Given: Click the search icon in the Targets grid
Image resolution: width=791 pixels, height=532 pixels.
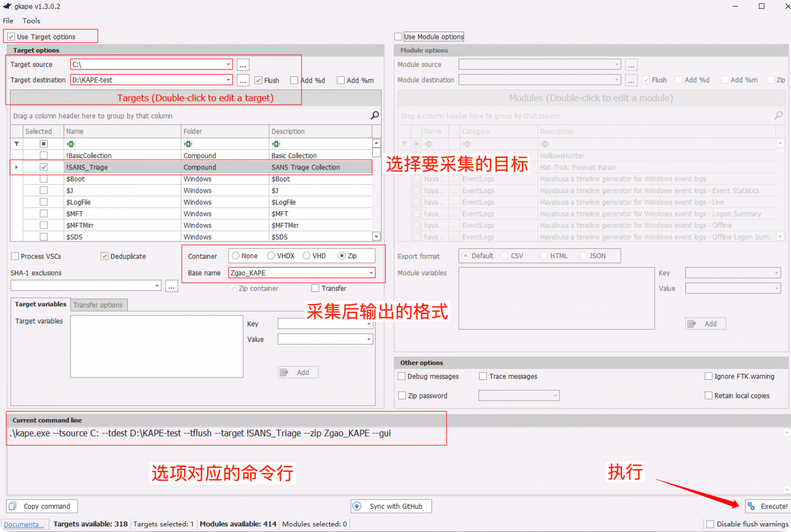Looking at the screenshot, I should (375, 115).
